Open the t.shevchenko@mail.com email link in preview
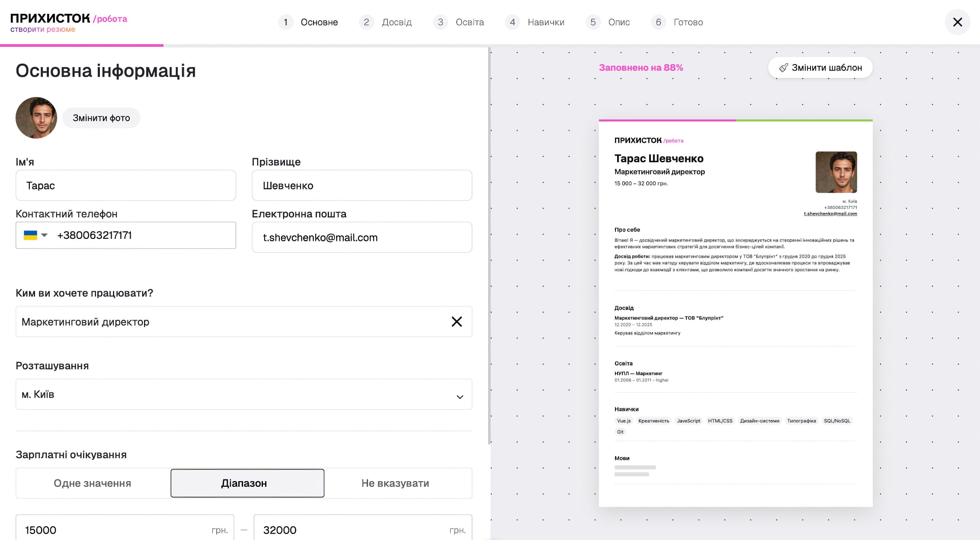Viewport: 980px width, 540px height. [x=831, y=213]
